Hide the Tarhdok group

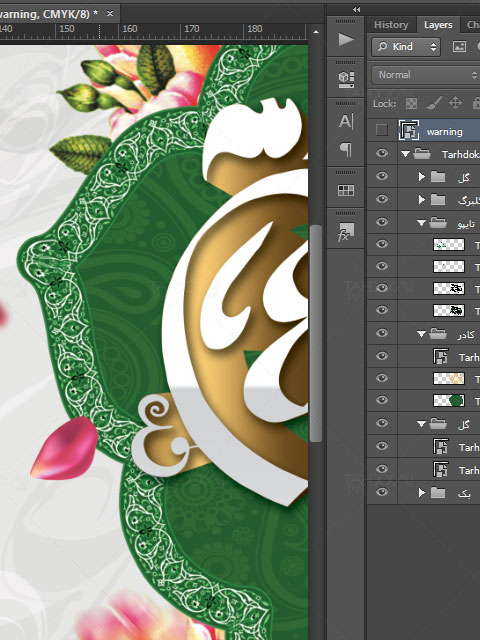(382, 153)
